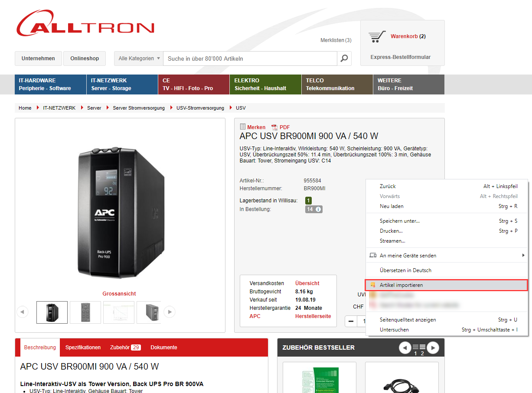This screenshot has height=393, width=532.
Task: Select the second product thumbnail image
Action: [85, 312]
